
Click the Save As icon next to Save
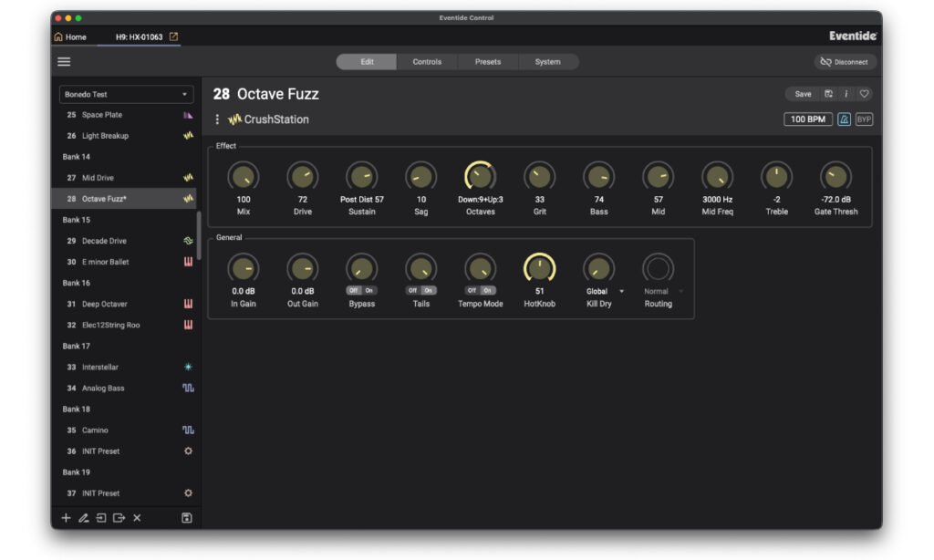pos(828,94)
